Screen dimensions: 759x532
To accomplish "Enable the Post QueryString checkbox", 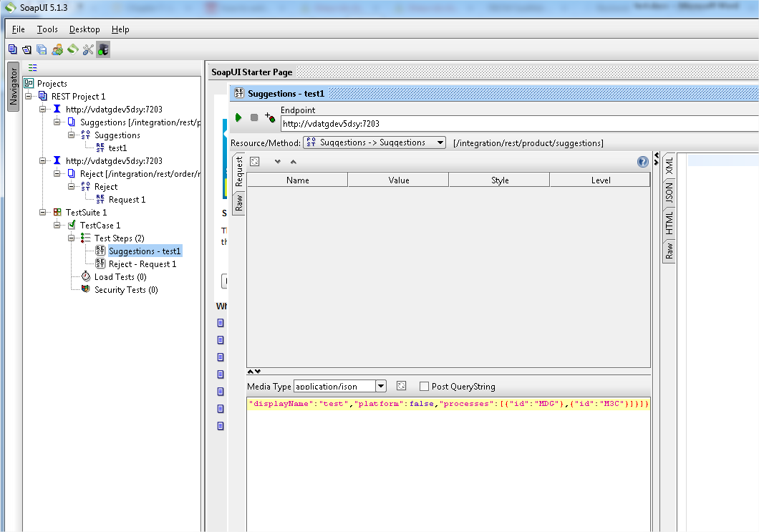I will (424, 387).
